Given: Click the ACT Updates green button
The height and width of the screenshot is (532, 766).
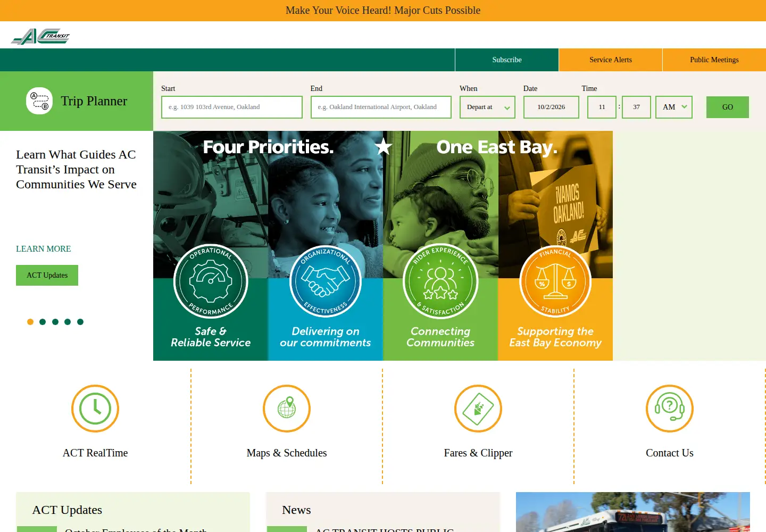Looking at the screenshot, I should (x=47, y=275).
